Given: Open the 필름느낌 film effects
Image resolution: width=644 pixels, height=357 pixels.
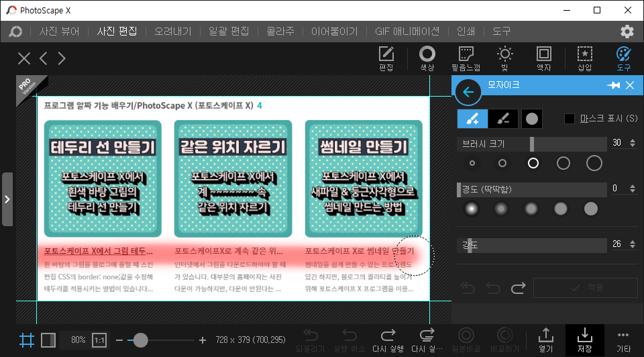Looking at the screenshot, I should point(466,59).
